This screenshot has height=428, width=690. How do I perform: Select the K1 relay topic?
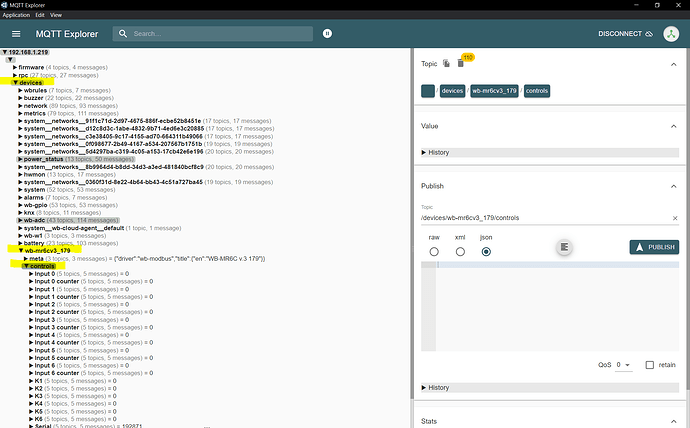[73, 381]
